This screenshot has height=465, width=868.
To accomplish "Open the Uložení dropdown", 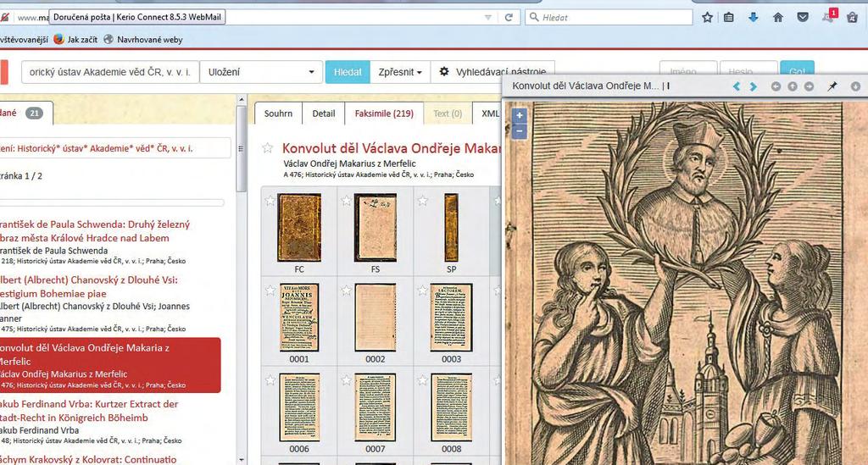I will (261, 72).
